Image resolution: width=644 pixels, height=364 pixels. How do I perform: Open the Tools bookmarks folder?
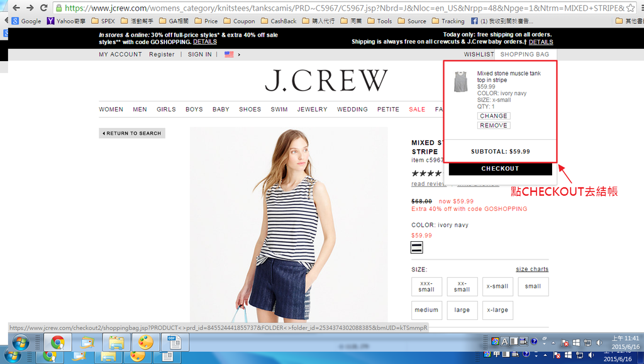tap(379, 21)
